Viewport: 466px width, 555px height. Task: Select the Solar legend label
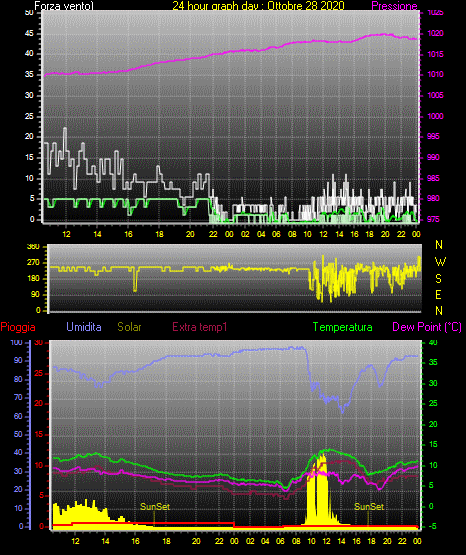(x=130, y=327)
